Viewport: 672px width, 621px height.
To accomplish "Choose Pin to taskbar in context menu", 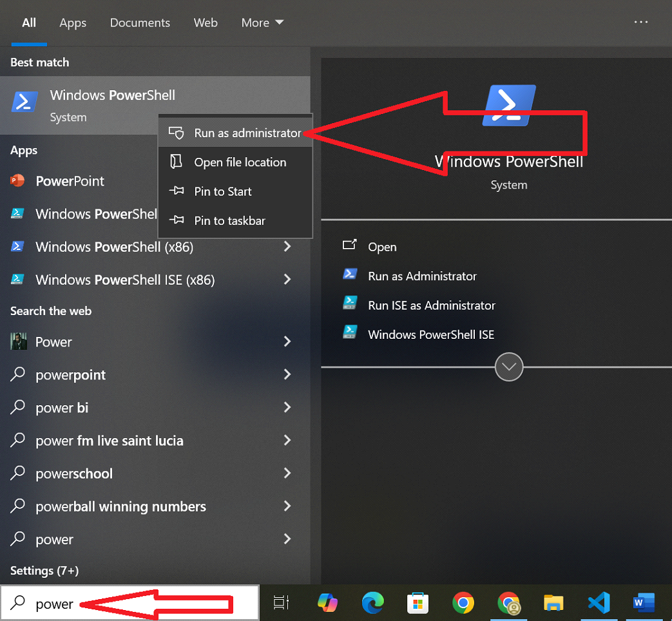I will (235, 220).
